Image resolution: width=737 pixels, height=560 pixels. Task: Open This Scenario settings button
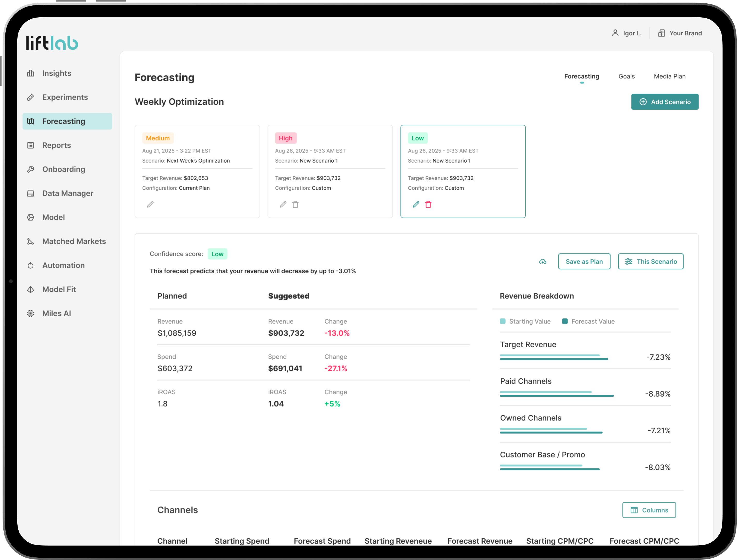650,262
